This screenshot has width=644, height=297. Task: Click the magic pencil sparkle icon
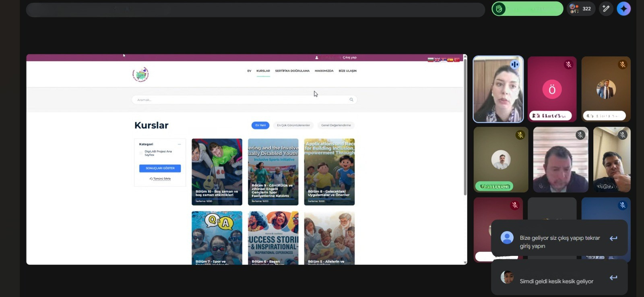coord(606,8)
